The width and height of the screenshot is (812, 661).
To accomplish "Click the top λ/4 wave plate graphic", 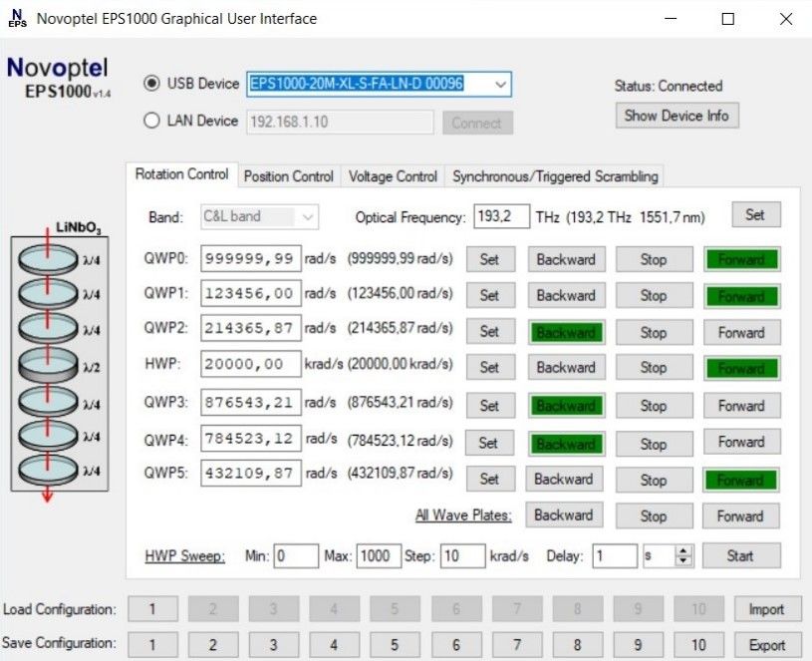I will (x=48, y=259).
